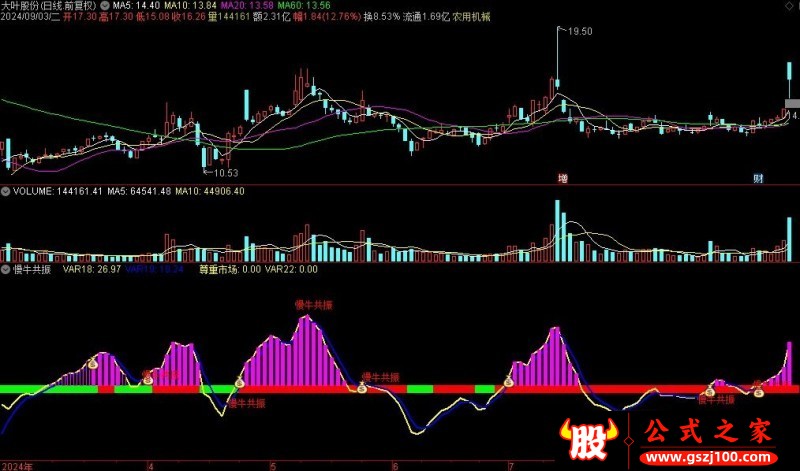Click the turnover rate 换8.53%

tap(382, 17)
